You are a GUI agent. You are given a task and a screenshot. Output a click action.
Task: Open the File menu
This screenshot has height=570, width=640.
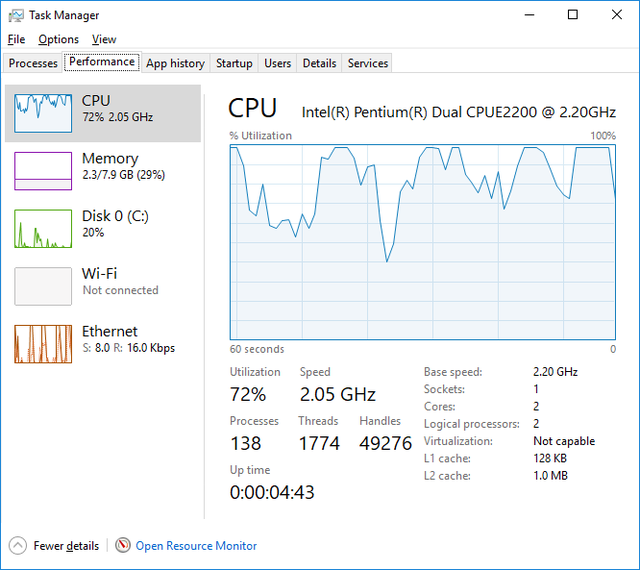(16, 39)
